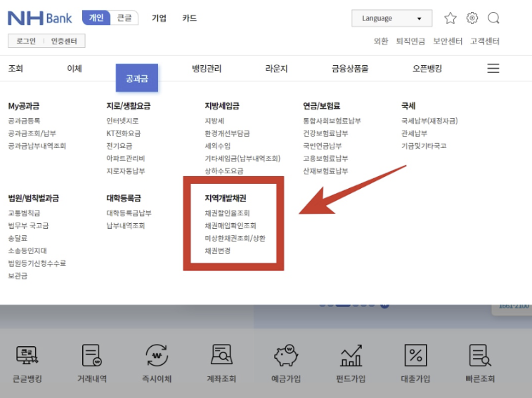
Task: Open 인터넷지로 link
Action: pos(122,121)
